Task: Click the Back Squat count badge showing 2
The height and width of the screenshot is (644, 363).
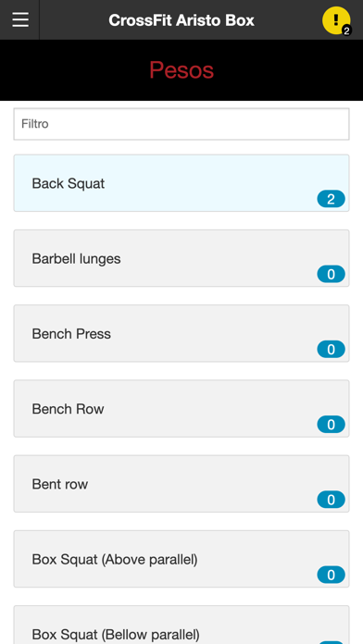Action: (331, 199)
